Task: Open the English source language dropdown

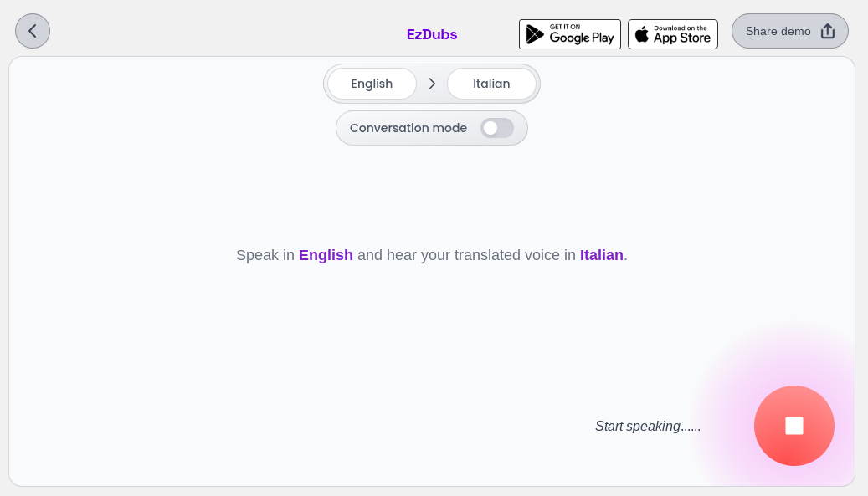Action: (372, 84)
